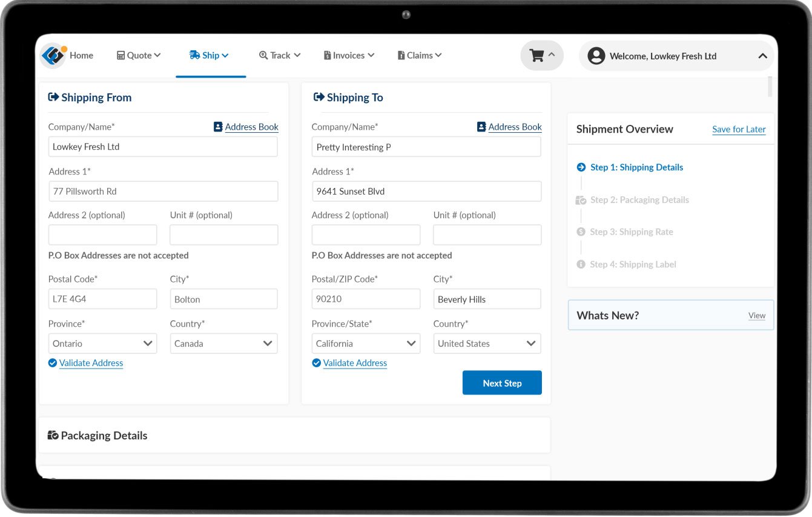Go to the Home page
Image resolution: width=812 pixels, height=517 pixels.
[x=81, y=55]
